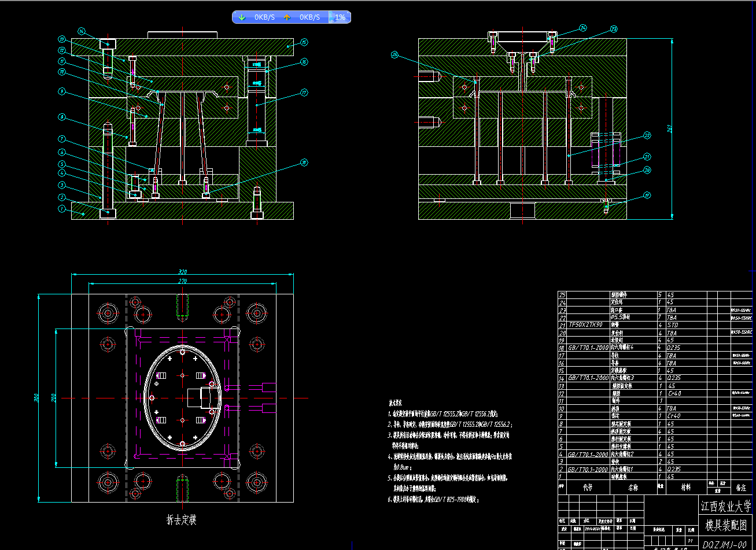Click the 1% usage indicator in overlay
The image size is (756, 550).
[340, 17]
